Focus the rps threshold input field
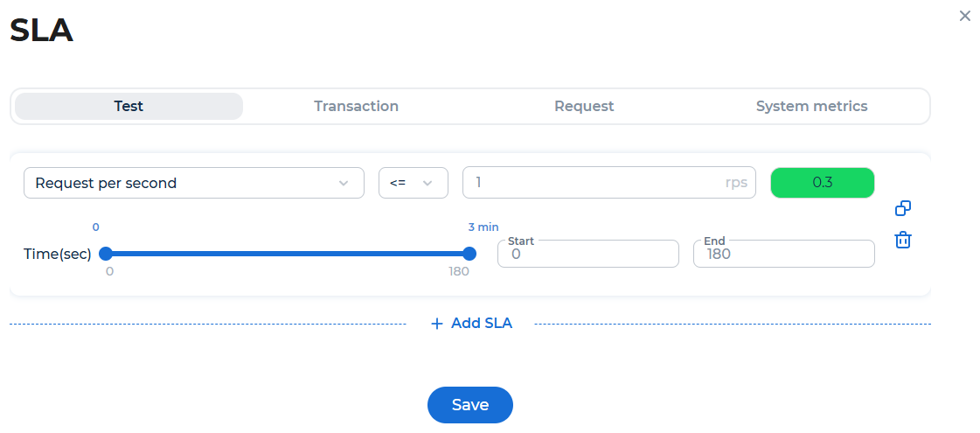The image size is (980, 433). (609, 183)
